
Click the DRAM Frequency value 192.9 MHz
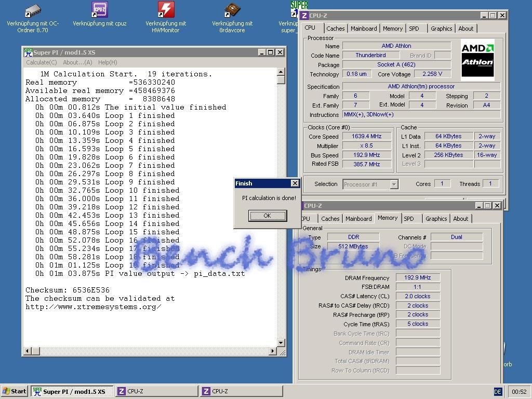(x=418, y=278)
